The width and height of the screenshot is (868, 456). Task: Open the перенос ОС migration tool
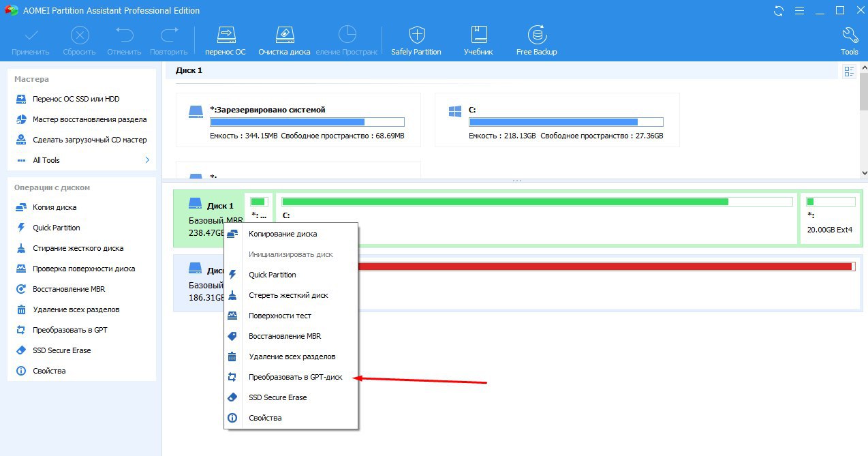pyautogui.click(x=226, y=41)
